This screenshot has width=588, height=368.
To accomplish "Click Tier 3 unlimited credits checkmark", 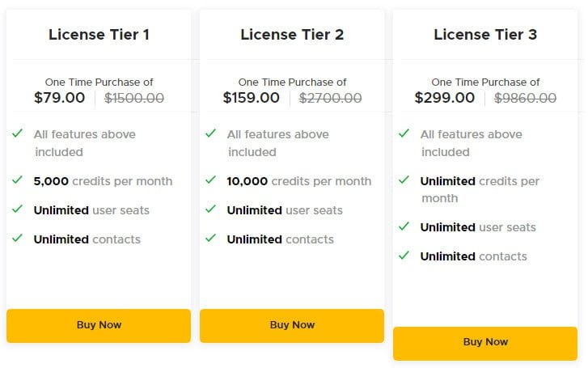I will tap(404, 180).
